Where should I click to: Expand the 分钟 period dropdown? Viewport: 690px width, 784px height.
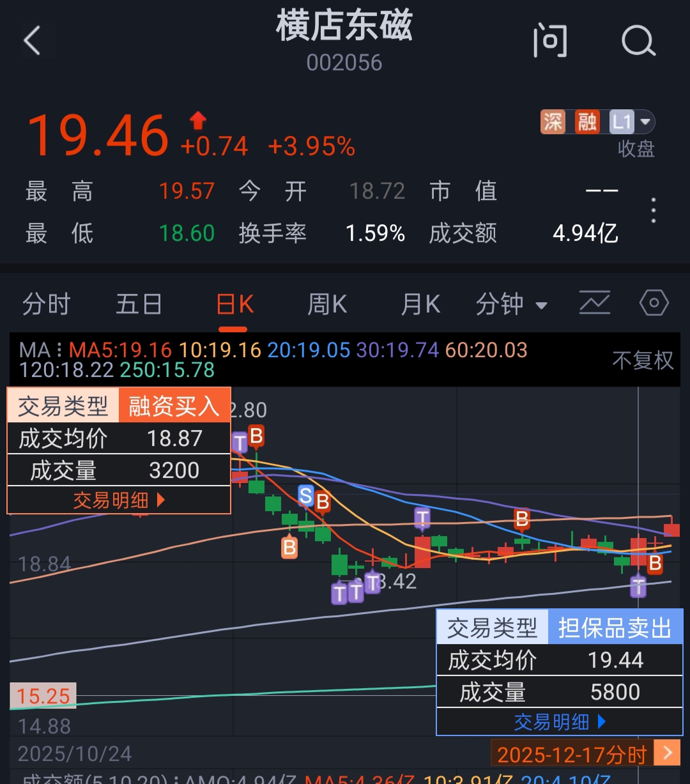tap(512, 304)
